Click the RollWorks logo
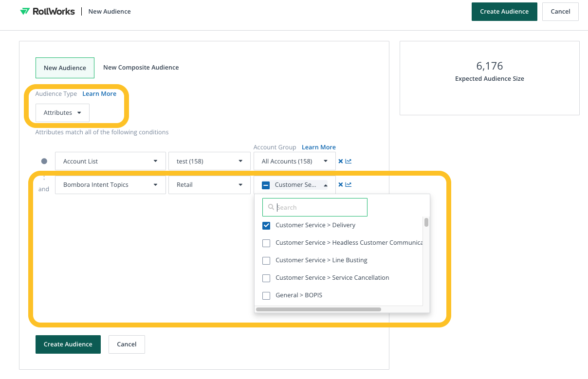The height and width of the screenshot is (379, 588). (x=47, y=11)
